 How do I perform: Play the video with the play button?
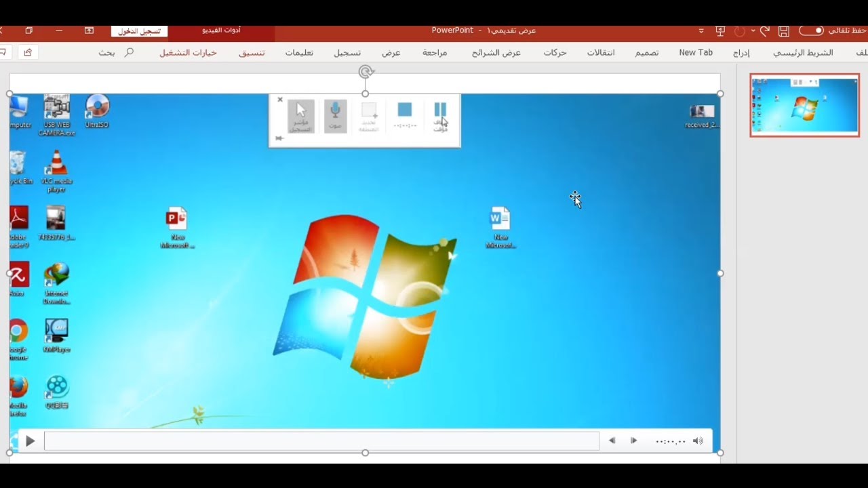[x=30, y=441]
